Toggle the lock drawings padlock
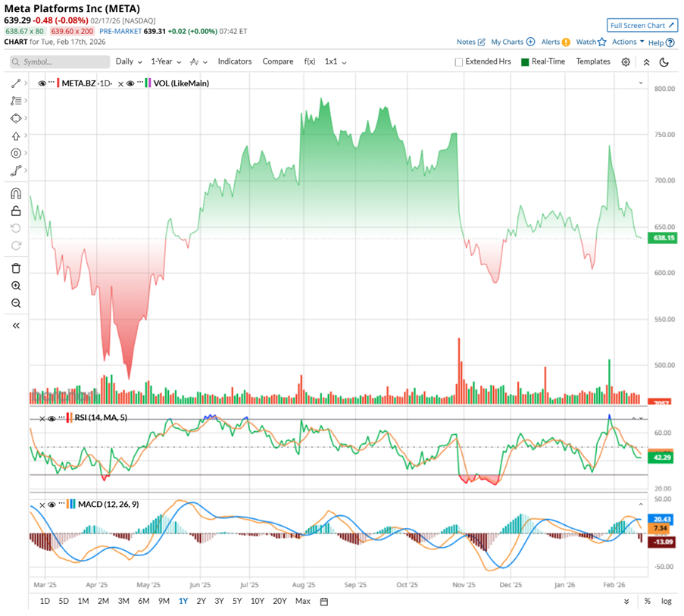This screenshot has height=616, width=684. [x=16, y=211]
